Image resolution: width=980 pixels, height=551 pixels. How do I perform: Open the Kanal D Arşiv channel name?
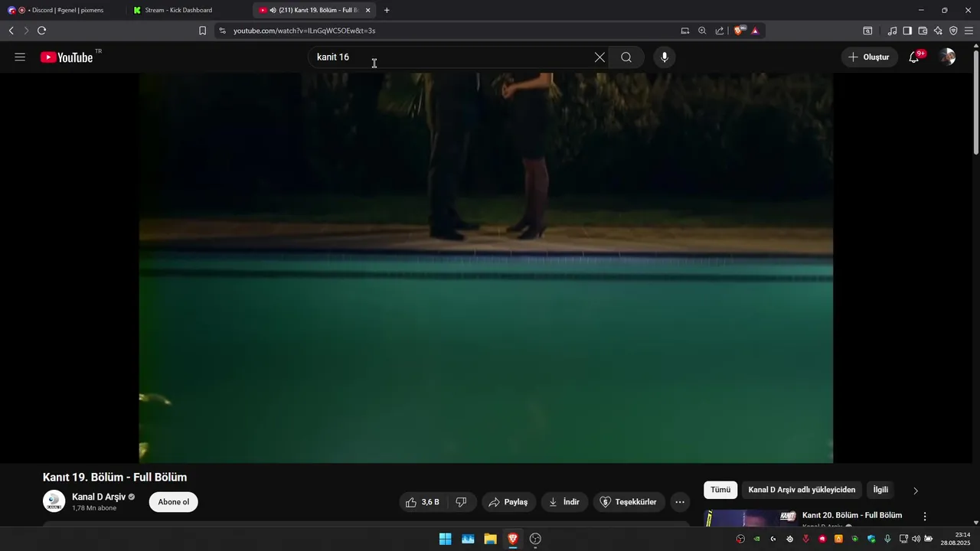click(99, 497)
